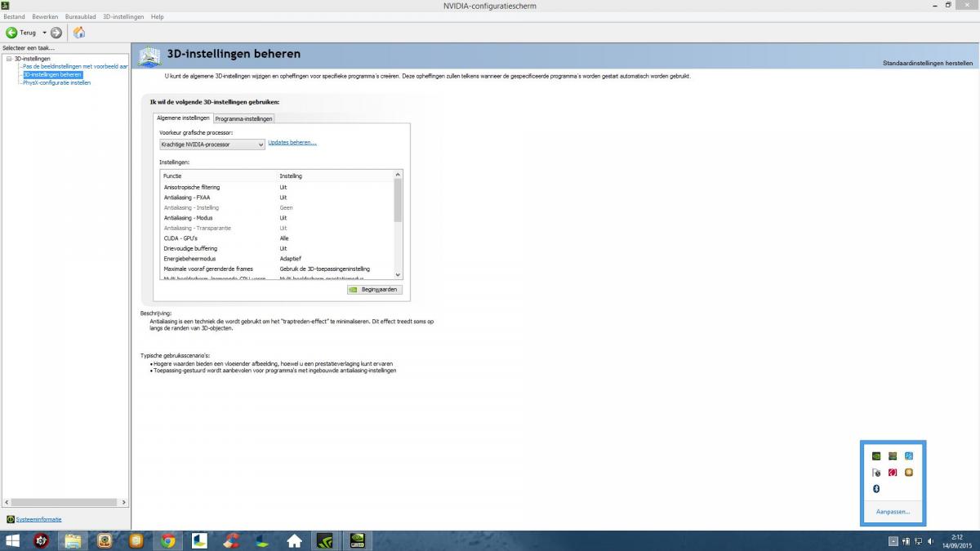Click the volume speaker tray icon
980x551 pixels.
coord(931,541)
